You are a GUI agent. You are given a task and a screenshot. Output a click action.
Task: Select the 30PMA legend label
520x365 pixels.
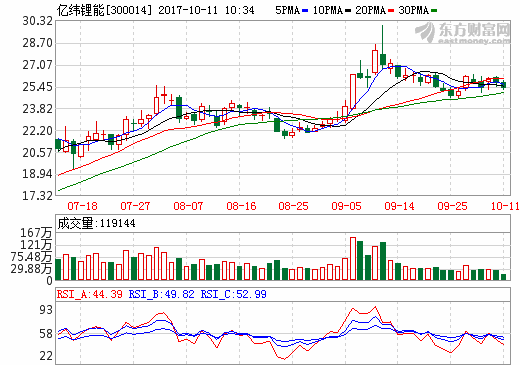tap(414, 11)
